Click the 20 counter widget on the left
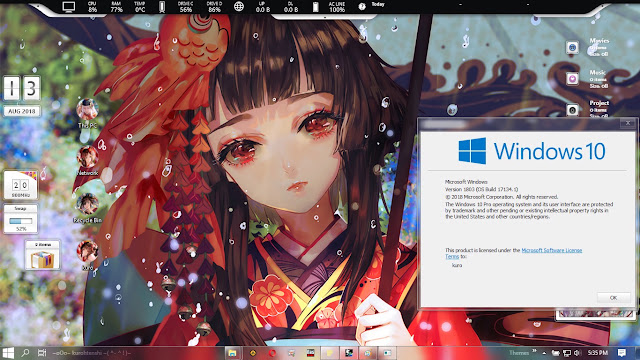This screenshot has height=360, width=640. 20,185
